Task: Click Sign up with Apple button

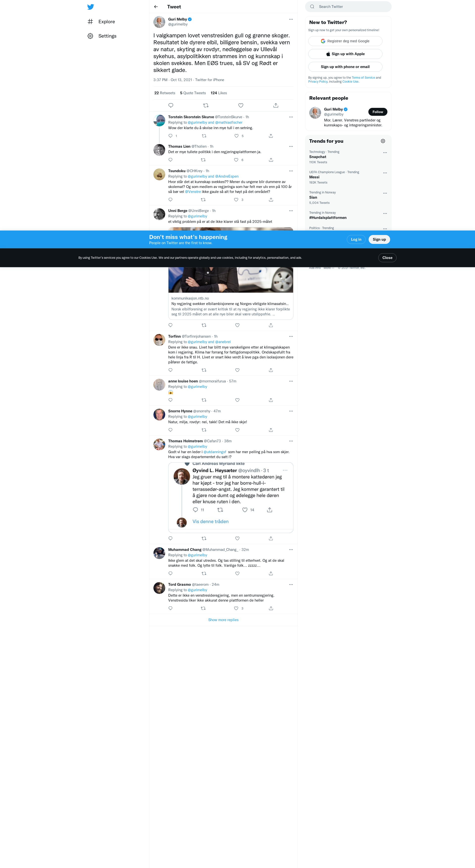Action: (345, 54)
